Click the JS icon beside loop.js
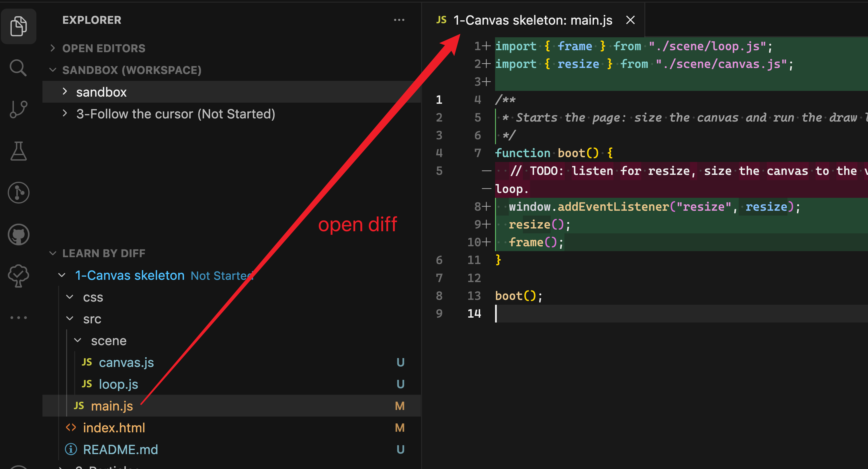This screenshot has height=469, width=868. 87,384
